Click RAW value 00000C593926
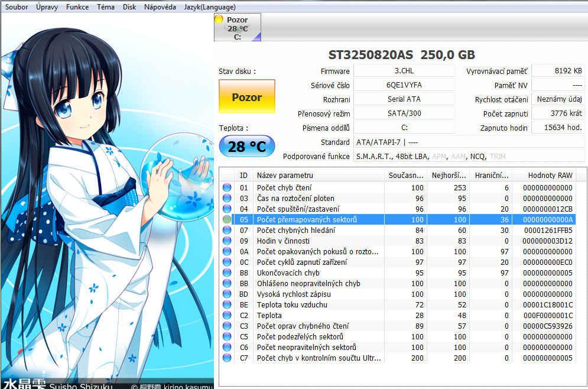 [x=548, y=326]
